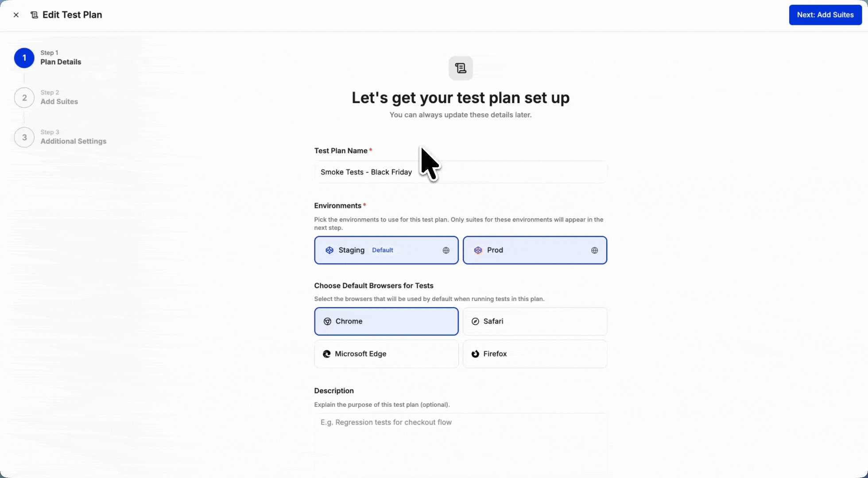Viewport: 868px width, 478px height.
Task: Click the globe icon on Prod environment card
Action: pos(594,250)
